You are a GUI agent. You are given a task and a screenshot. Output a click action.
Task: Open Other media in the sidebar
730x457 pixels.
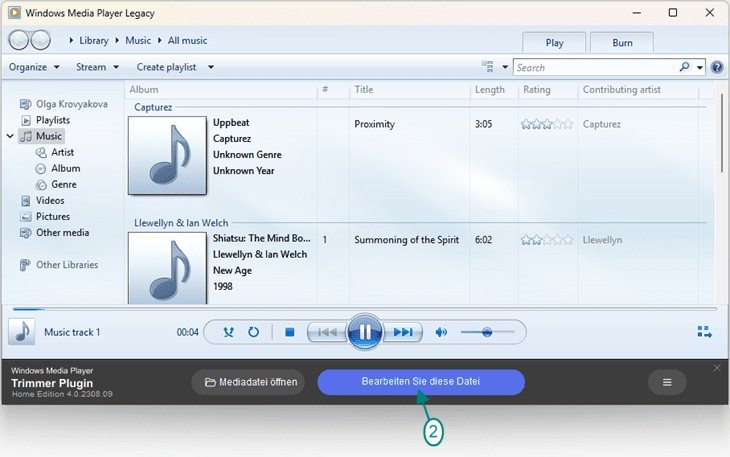click(55, 233)
